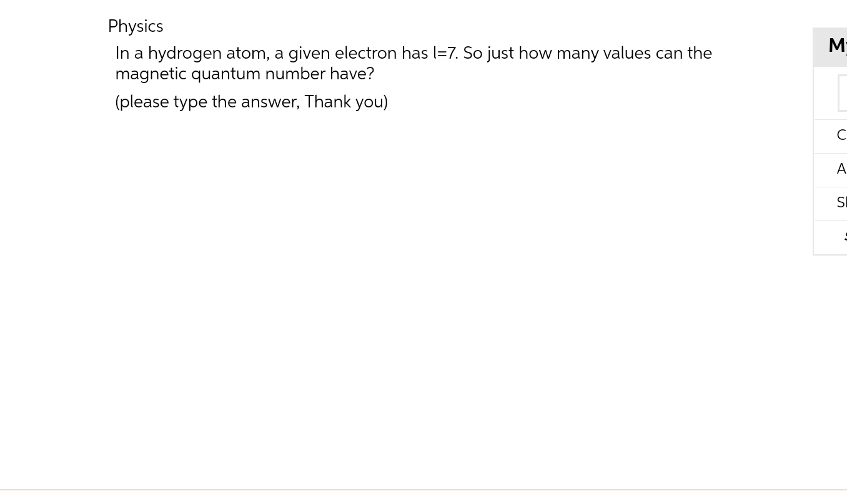
Task: Click the icon inside the sidebar's top cell
Action: (843, 93)
